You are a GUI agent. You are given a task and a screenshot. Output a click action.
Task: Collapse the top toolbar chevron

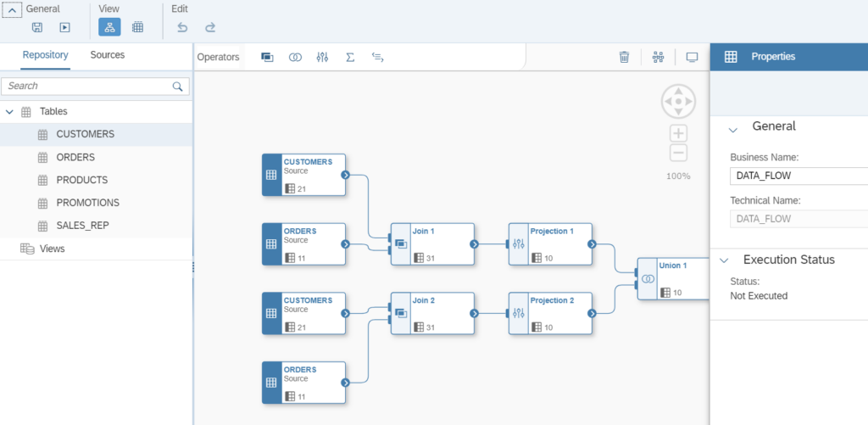(x=13, y=9)
